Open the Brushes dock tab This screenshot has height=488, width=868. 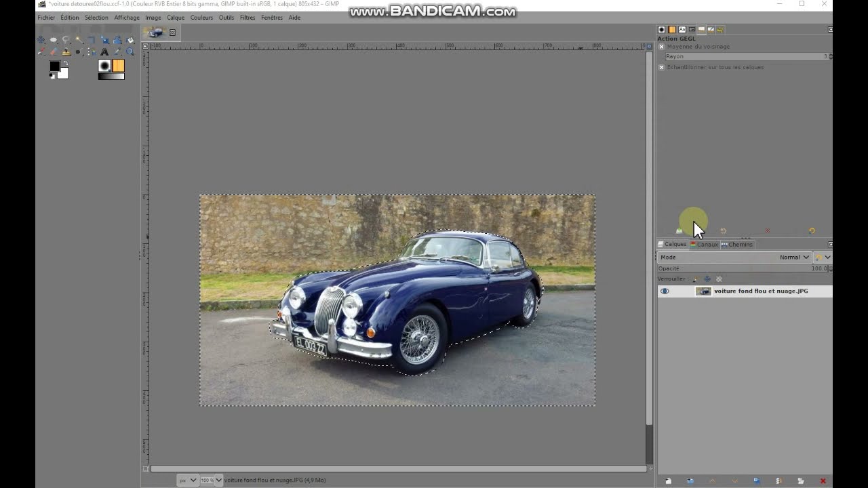pos(661,30)
